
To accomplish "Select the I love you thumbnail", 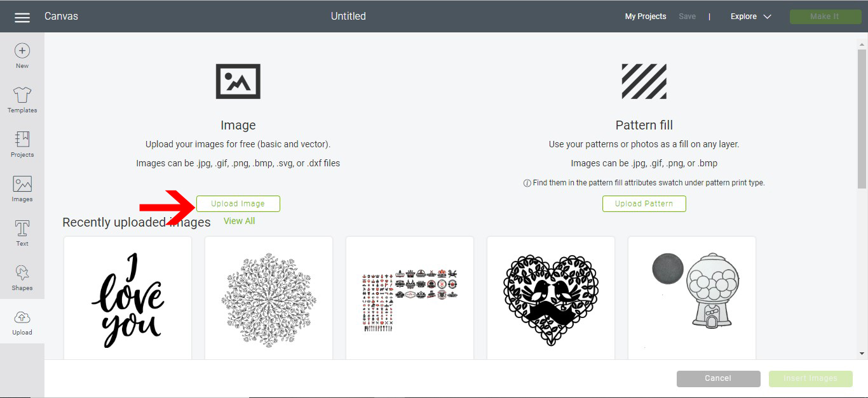I will [128, 298].
